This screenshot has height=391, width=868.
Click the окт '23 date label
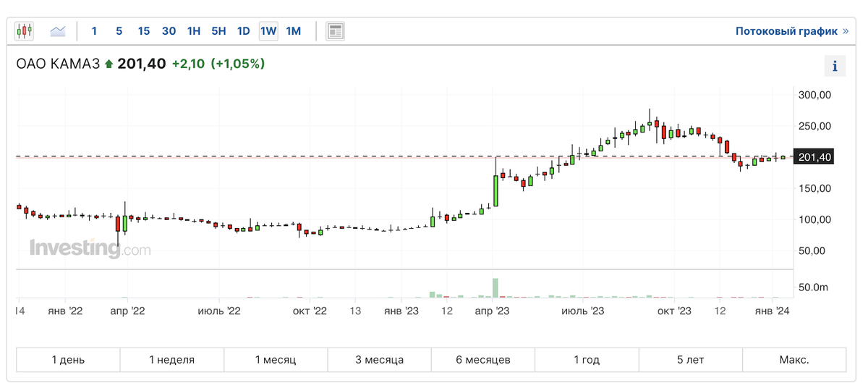click(674, 311)
